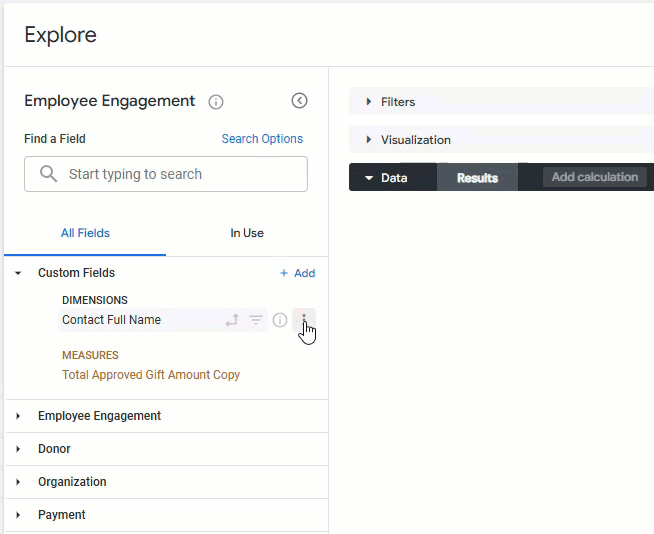Collapse the Data section
This screenshot has width=654, height=534.
pos(369,178)
